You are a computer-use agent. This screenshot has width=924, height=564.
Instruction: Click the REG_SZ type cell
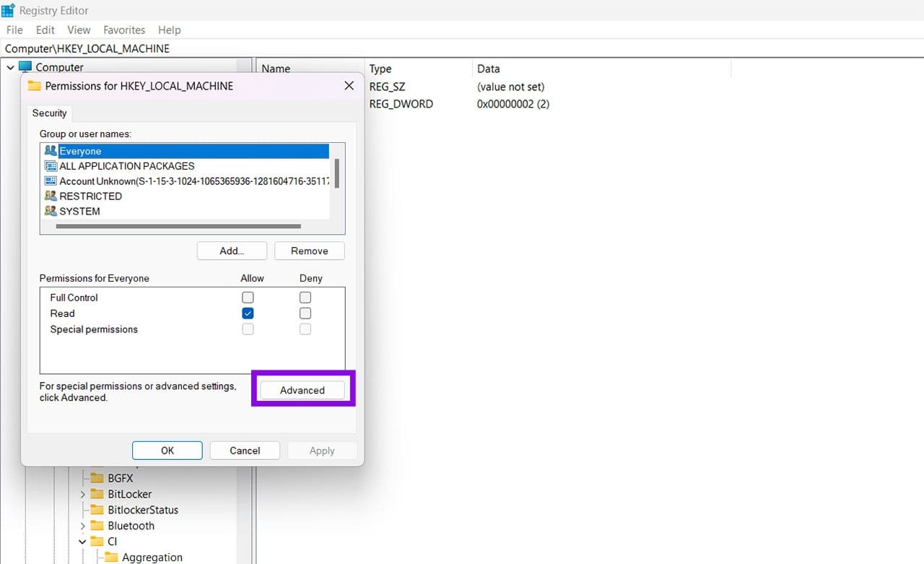pyautogui.click(x=387, y=87)
